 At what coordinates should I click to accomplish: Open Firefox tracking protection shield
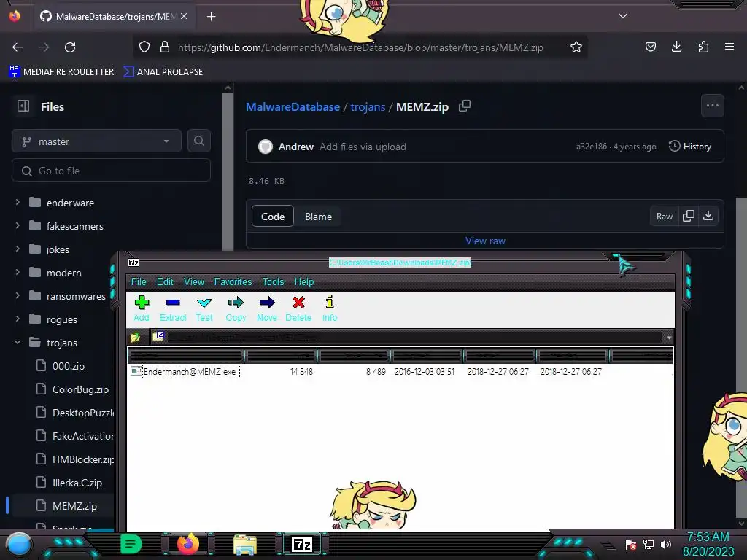144,47
